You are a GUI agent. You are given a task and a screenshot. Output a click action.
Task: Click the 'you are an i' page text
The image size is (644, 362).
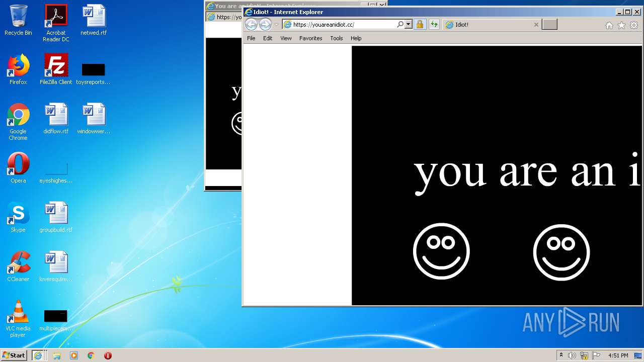(x=527, y=172)
